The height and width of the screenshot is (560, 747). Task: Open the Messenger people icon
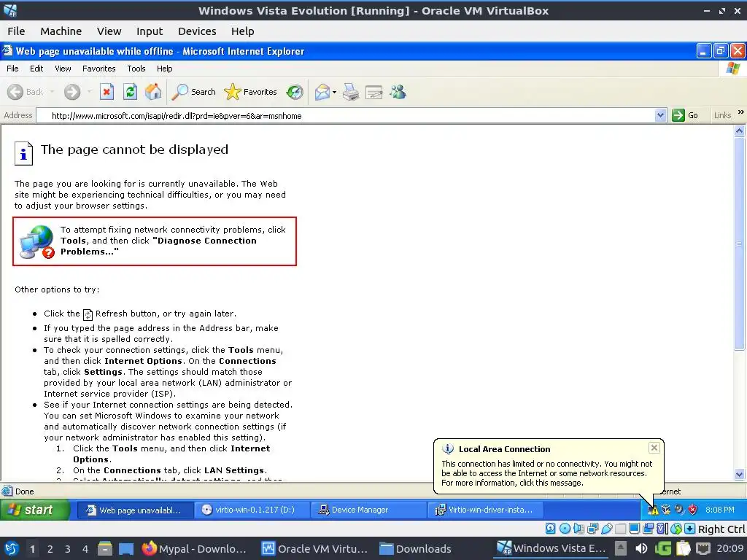click(398, 92)
